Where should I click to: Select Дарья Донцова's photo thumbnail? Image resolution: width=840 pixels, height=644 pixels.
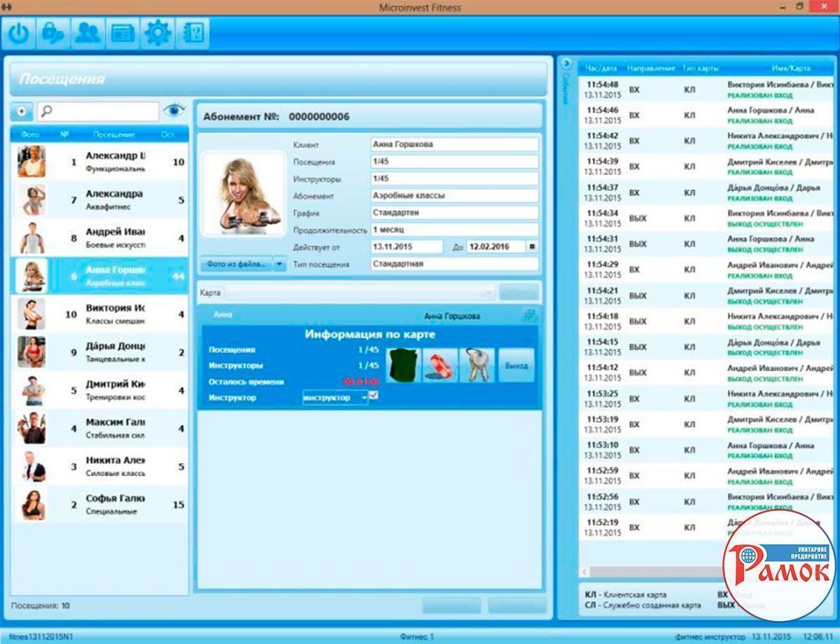pyautogui.click(x=31, y=352)
